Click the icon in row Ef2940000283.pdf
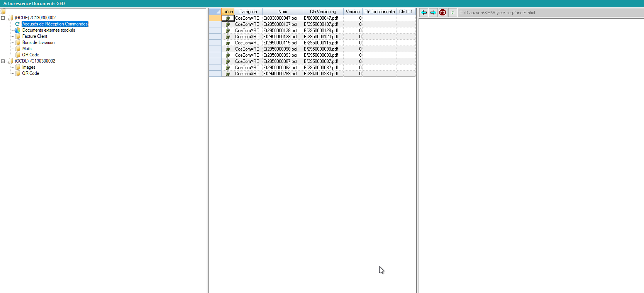Viewport: 644px width, 293px height. tap(228, 74)
